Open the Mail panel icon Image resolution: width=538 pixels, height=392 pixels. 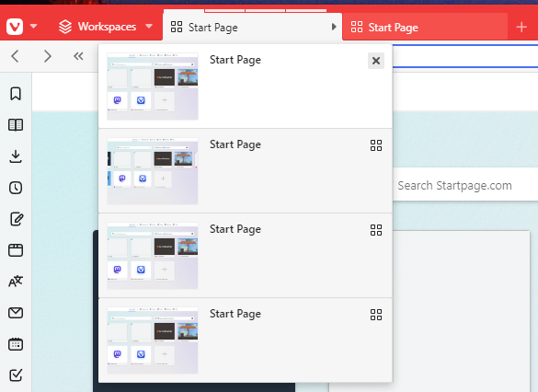[16, 313]
